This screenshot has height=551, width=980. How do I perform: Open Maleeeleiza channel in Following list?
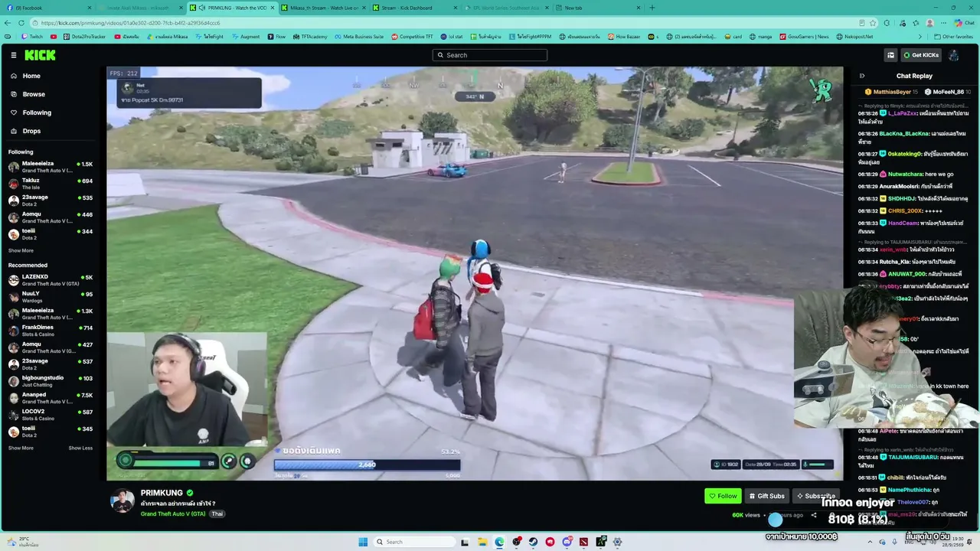[x=51, y=167]
